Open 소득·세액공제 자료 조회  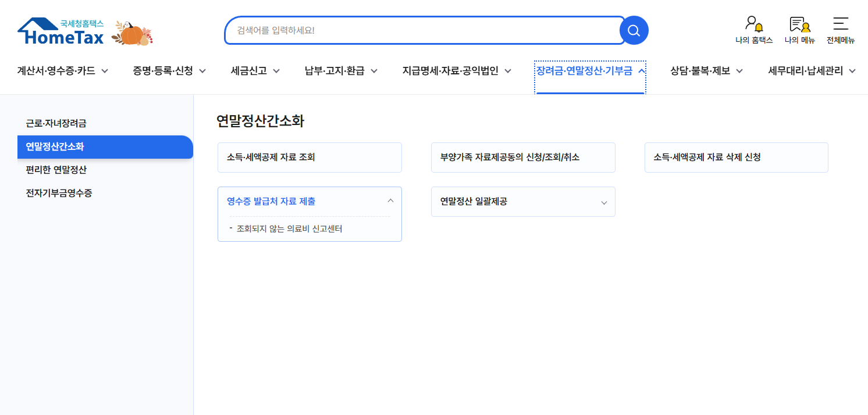[x=310, y=157]
